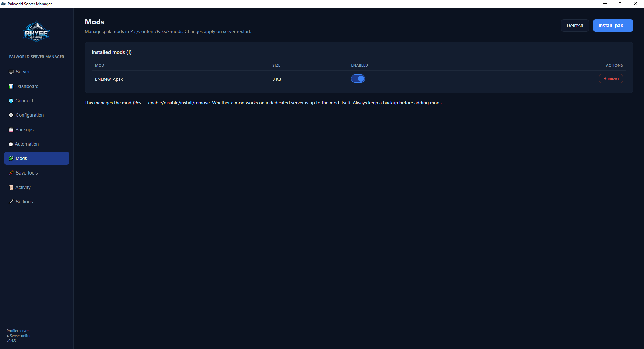
Task: Click the Install .pak... button
Action: (613, 26)
